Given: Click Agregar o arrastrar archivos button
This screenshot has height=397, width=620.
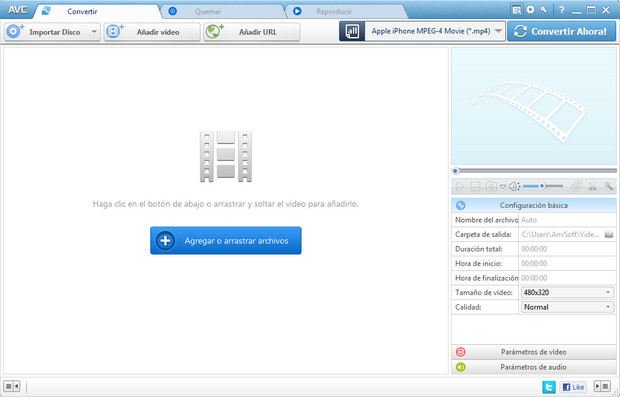Looking at the screenshot, I should pos(226,240).
